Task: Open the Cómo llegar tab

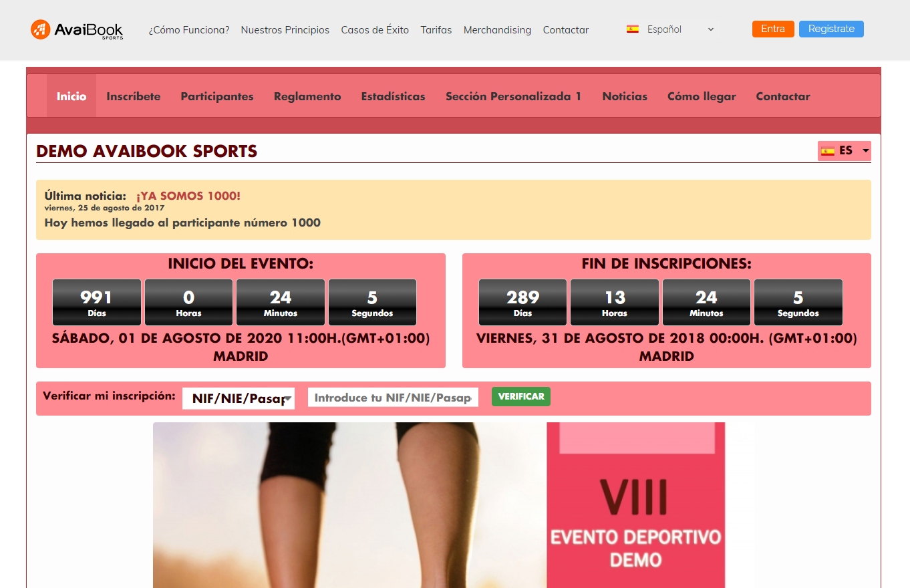Action: tap(702, 96)
